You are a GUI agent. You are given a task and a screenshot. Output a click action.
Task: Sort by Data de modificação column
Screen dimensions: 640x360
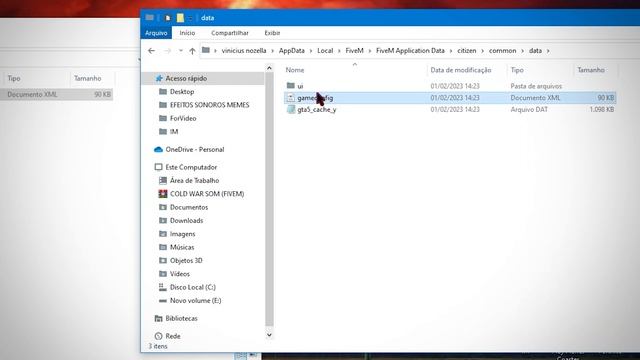(461, 70)
